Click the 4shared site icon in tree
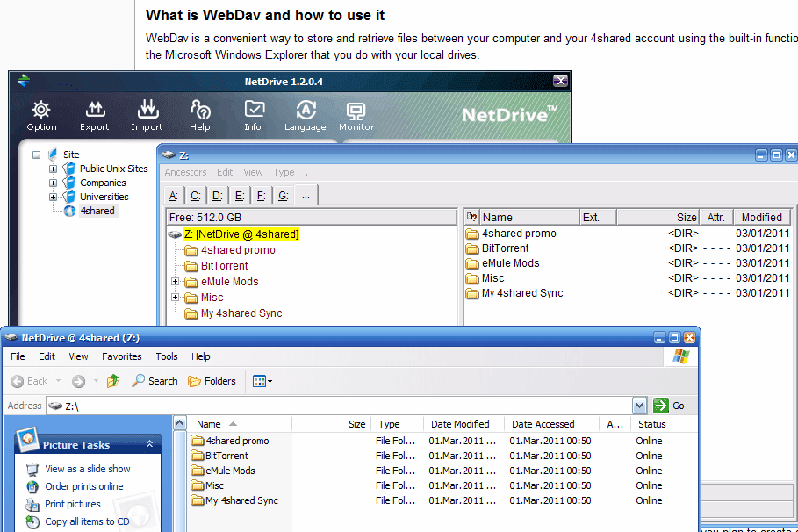798x532 pixels. [x=69, y=211]
